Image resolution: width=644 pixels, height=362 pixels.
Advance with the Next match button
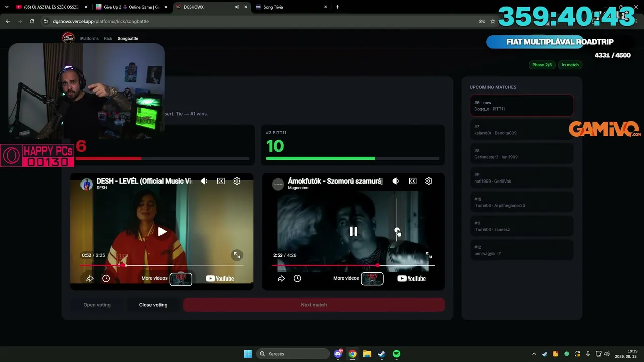(x=314, y=305)
